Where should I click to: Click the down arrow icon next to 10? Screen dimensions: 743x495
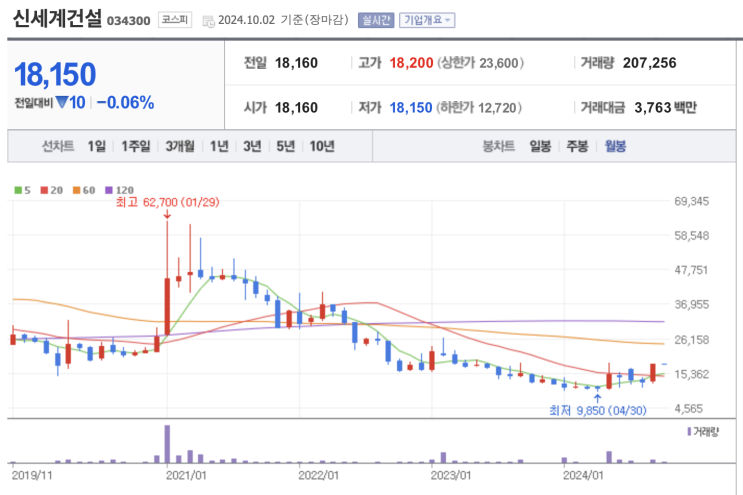coord(62,102)
